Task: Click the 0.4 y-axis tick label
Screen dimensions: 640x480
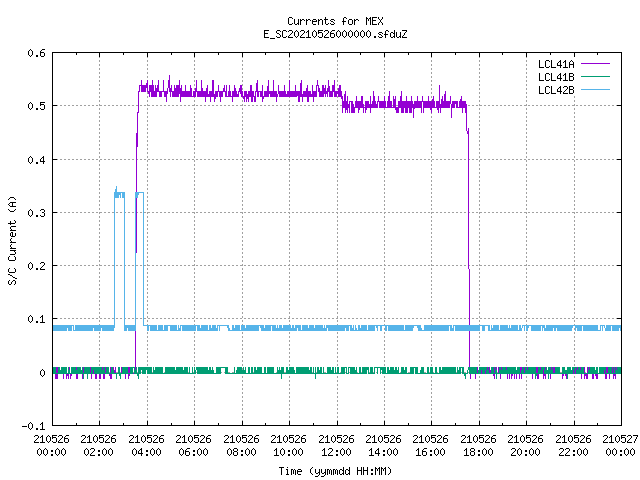Action: tap(36, 160)
